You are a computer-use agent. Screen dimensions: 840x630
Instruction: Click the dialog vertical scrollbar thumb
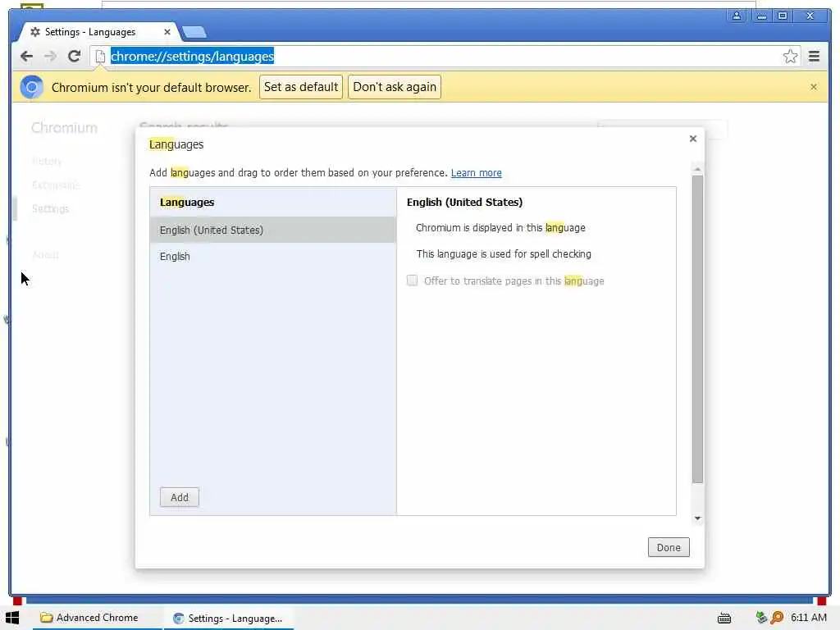(697, 330)
